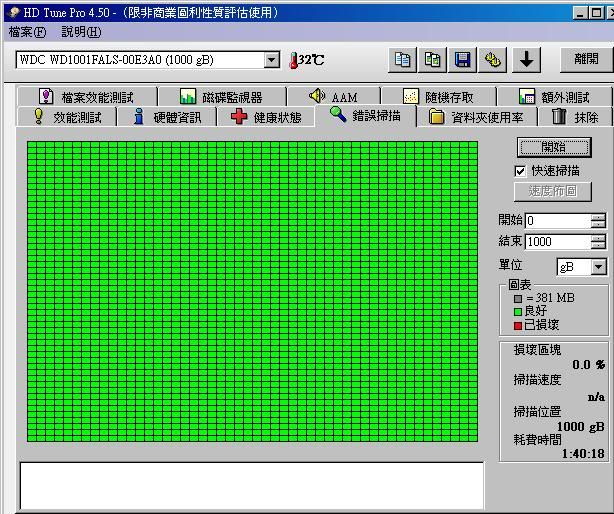Screen dimensions: 614x514
Task: Switch to the 效能測試 tab
Action: (67, 117)
